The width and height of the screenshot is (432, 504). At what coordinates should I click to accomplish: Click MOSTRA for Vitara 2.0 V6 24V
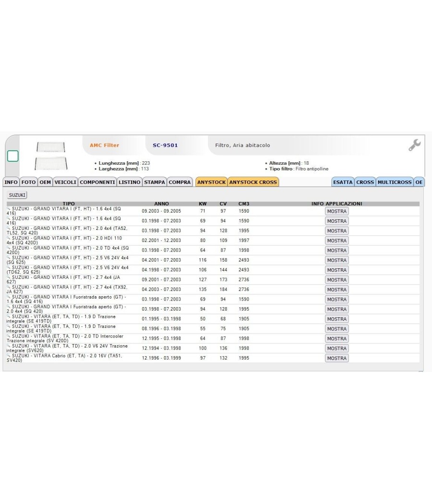point(337,348)
